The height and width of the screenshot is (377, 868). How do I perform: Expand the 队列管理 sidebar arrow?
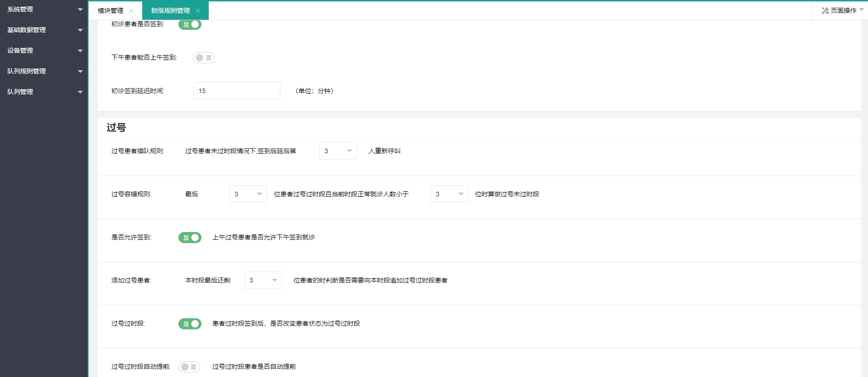click(x=80, y=92)
